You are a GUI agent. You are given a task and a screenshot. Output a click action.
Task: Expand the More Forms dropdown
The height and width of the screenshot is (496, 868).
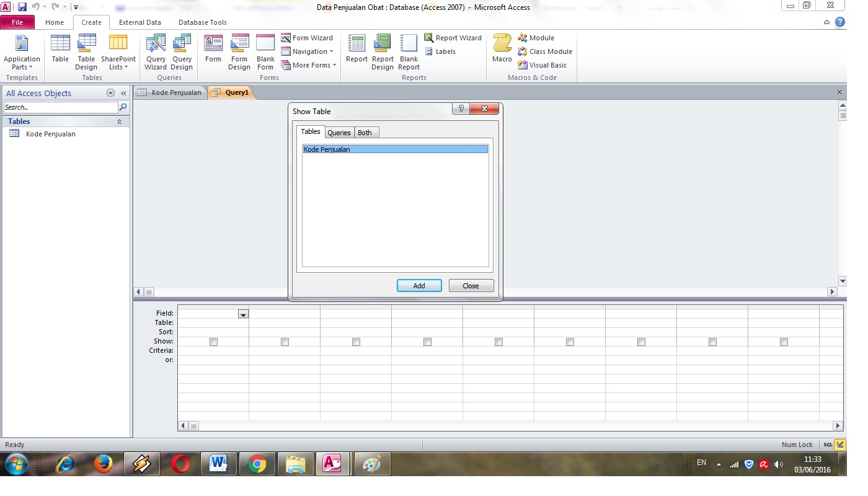(308, 65)
